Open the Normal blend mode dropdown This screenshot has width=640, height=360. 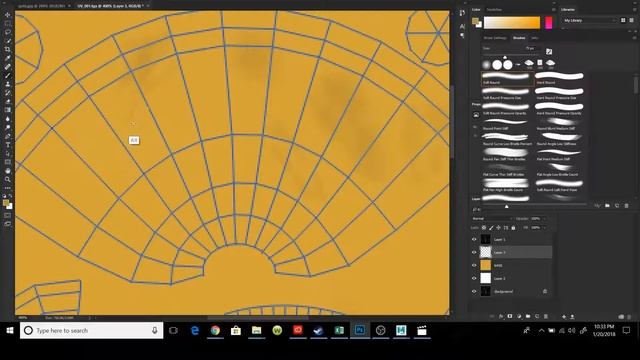pyautogui.click(x=492, y=219)
